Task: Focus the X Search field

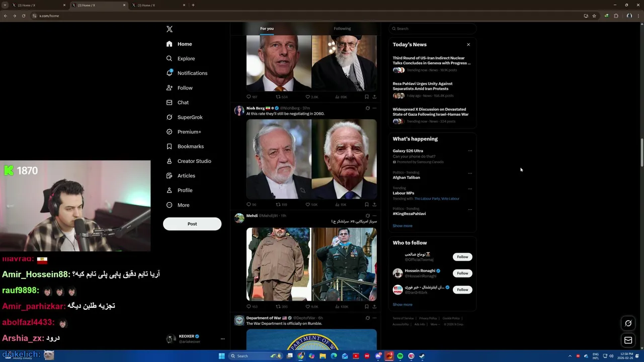Action: pyautogui.click(x=432, y=29)
